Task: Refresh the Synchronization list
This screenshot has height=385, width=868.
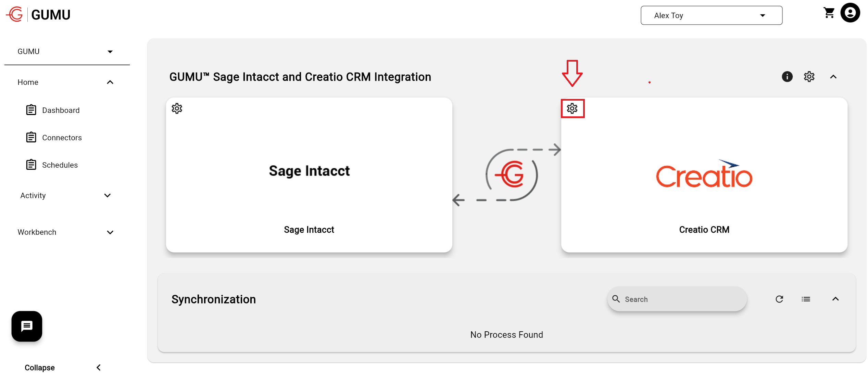Action: 779,299
